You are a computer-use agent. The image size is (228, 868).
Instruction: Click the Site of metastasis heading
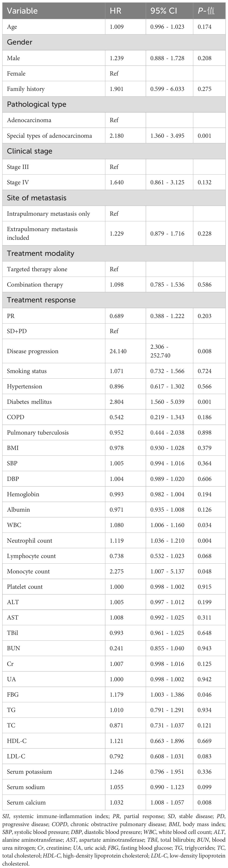[37, 198]
